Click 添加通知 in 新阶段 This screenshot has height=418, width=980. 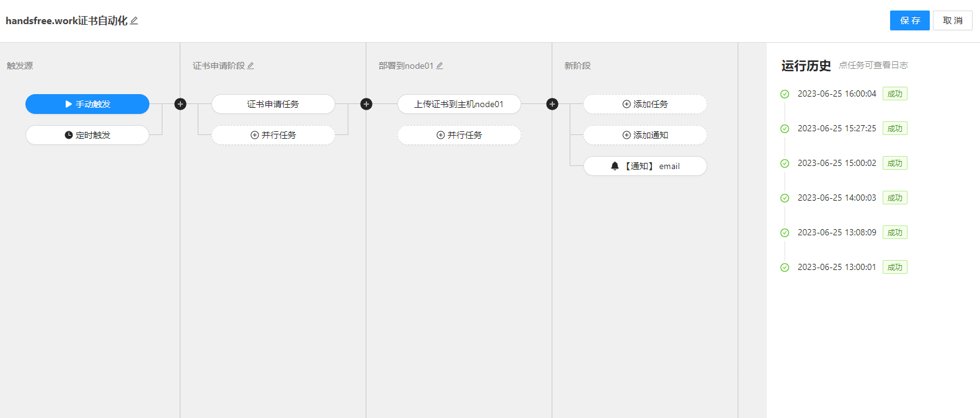click(x=645, y=135)
